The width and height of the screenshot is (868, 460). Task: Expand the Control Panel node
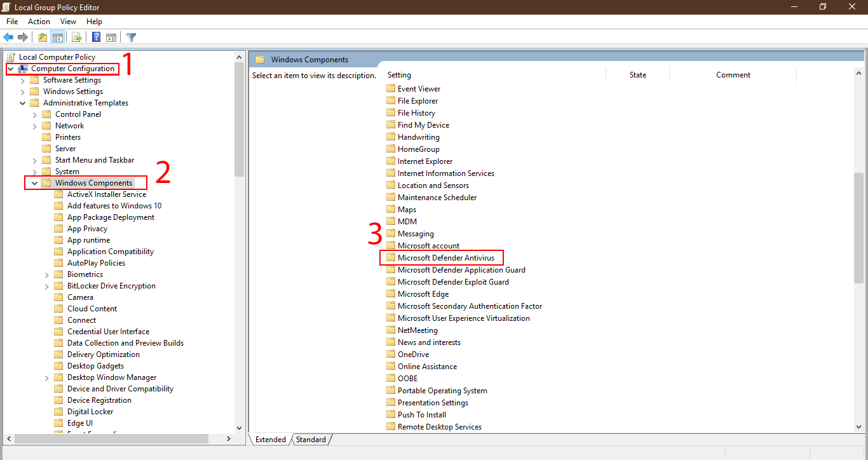(35, 114)
